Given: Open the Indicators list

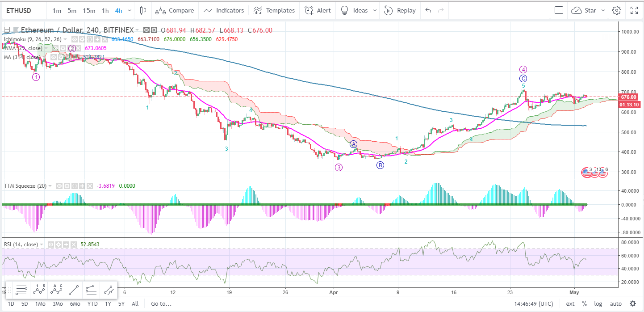Looking at the screenshot, I should [224, 10].
